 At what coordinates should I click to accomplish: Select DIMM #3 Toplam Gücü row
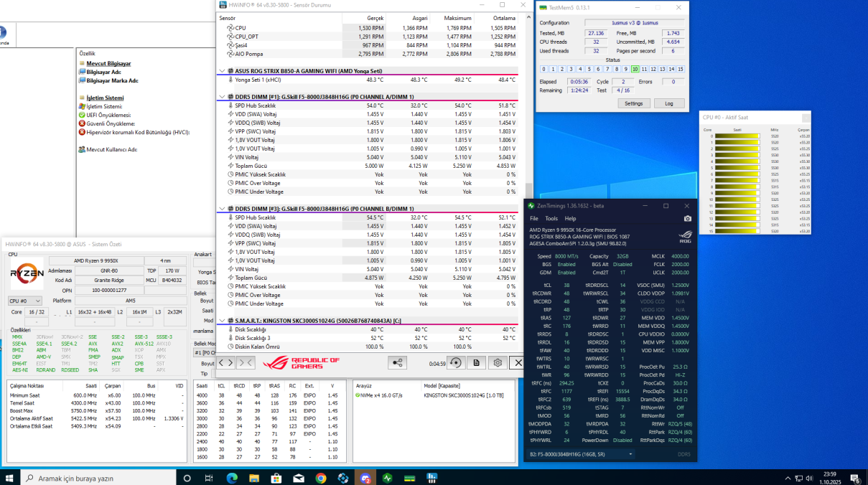tap(368, 278)
